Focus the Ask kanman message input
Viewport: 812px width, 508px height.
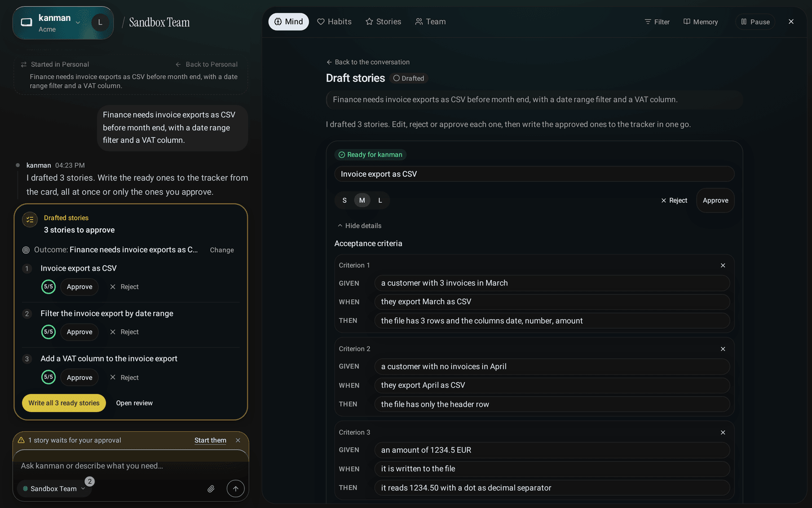(131, 466)
